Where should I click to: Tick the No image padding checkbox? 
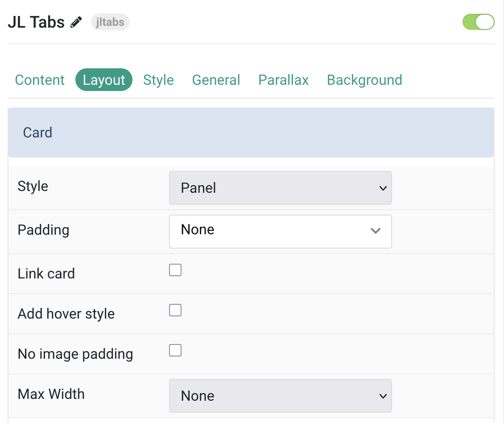pos(175,350)
